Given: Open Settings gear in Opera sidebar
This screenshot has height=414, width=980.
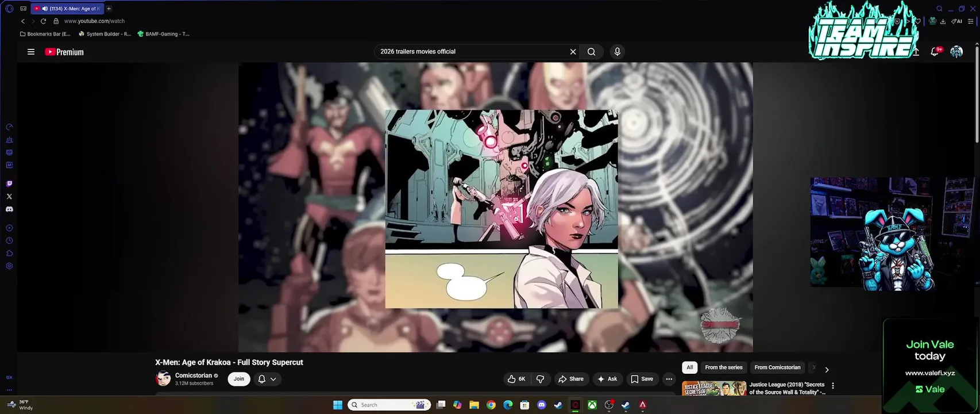Looking at the screenshot, I should [9, 266].
